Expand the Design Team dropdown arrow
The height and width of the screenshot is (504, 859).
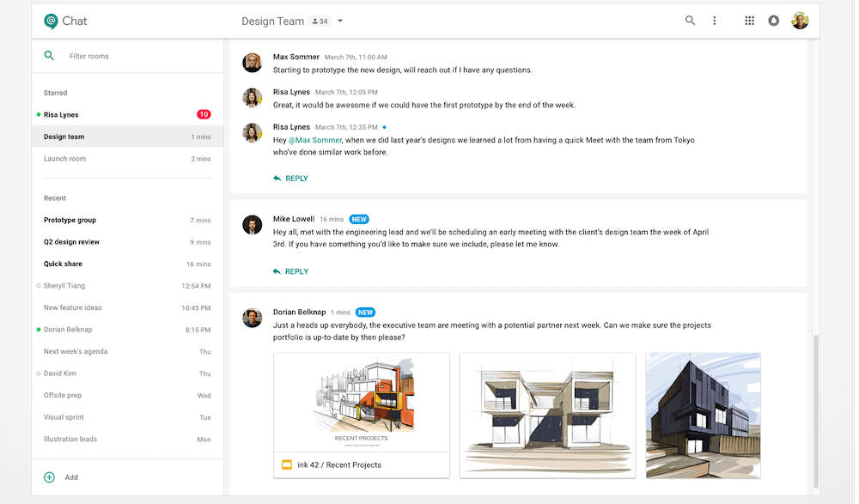pos(340,21)
